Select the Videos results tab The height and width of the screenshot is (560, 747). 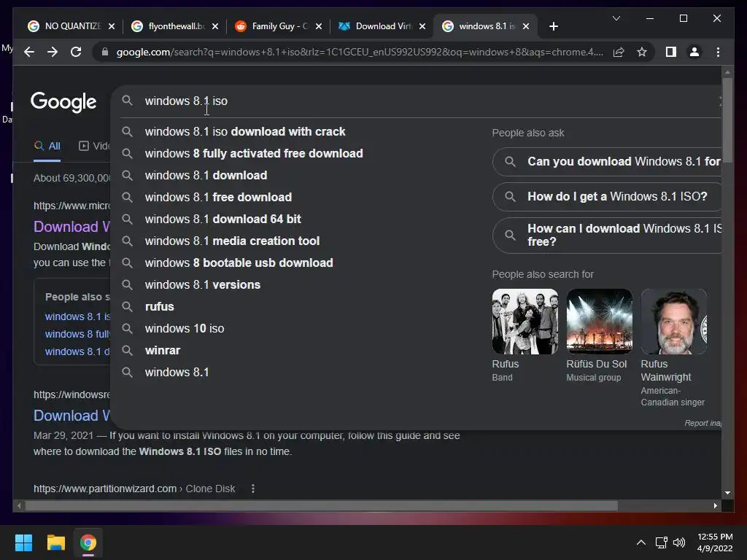[x=94, y=146]
